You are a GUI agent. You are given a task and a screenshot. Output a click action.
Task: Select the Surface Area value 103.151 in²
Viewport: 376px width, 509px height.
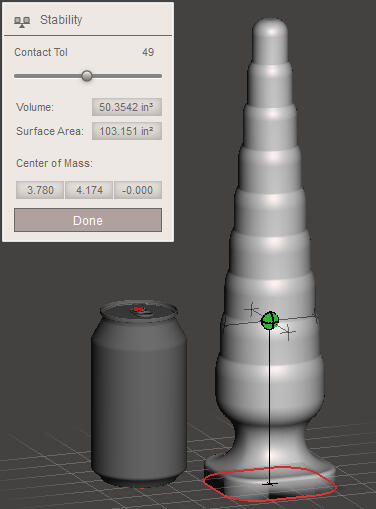click(127, 131)
